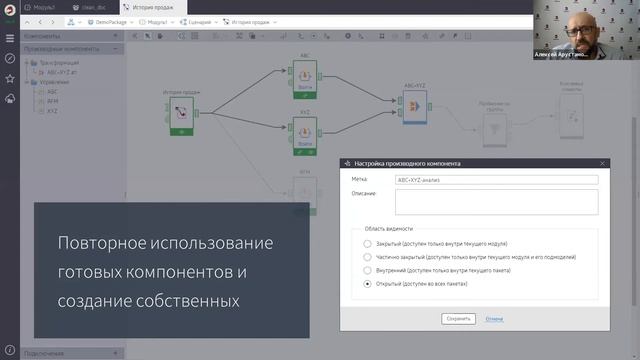Select RFM item under Управление
The image size is (640, 360).
tap(49, 101)
